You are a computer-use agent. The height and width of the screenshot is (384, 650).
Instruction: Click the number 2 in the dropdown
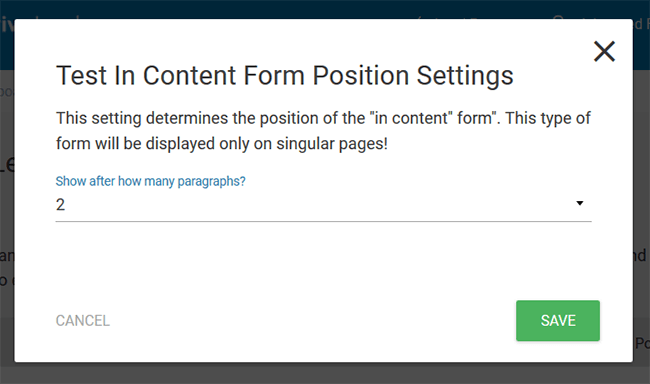(x=61, y=204)
